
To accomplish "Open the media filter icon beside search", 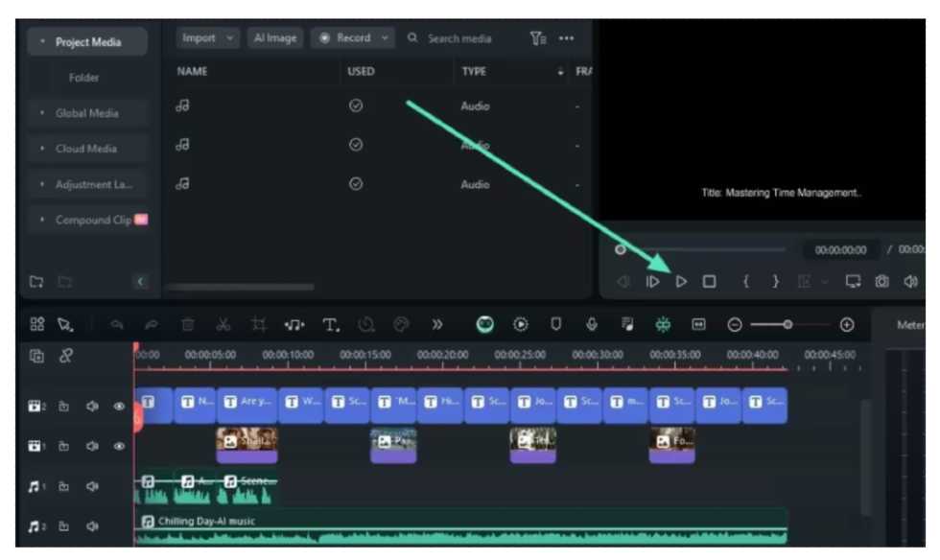I will click(x=537, y=38).
